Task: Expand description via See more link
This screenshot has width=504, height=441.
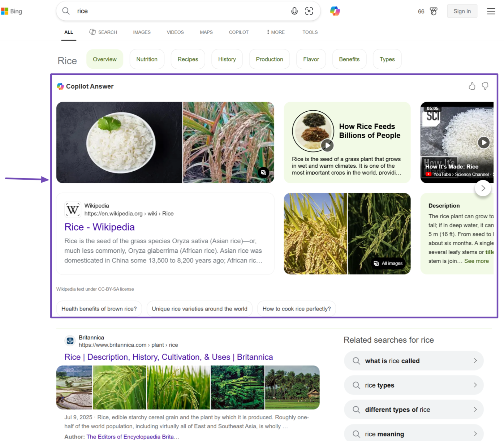Action: [x=476, y=261]
